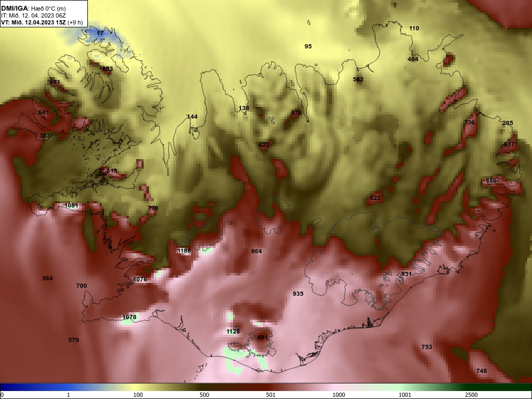
Task: Click the legend scale label 2500
Action: pos(471,395)
